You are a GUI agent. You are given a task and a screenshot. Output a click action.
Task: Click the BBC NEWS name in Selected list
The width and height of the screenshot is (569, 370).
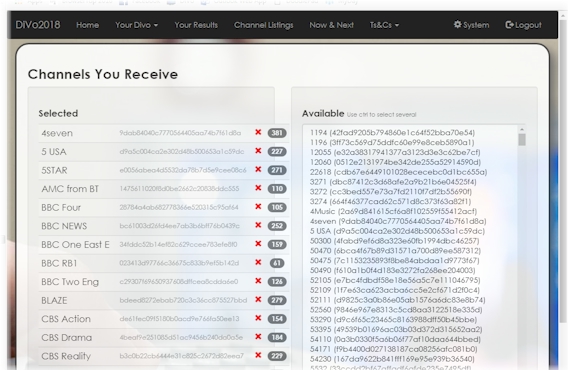click(x=64, y=226)
